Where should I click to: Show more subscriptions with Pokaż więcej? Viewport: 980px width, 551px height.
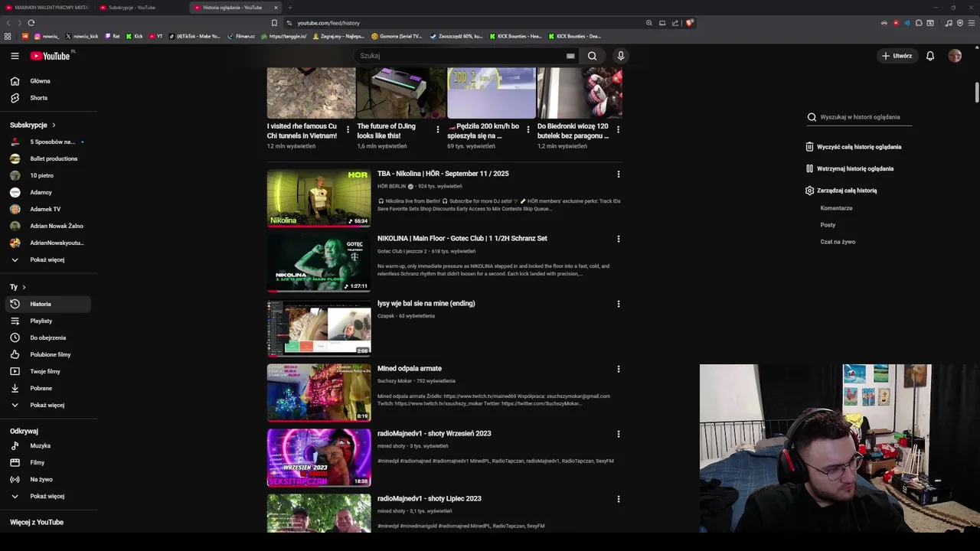point(48,259)
